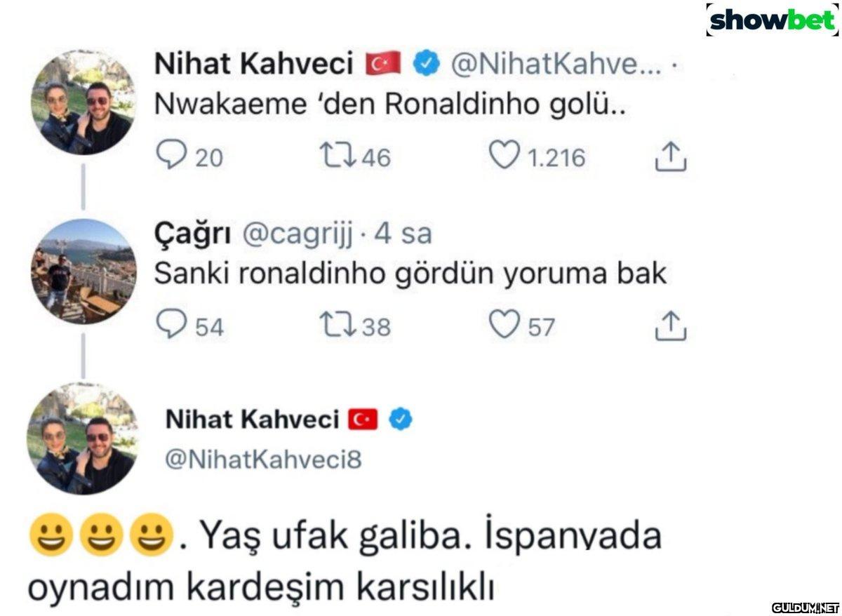Click the Nihat Kahveci name in top tweet
The image size is (842, 616).
click(253, 65)
